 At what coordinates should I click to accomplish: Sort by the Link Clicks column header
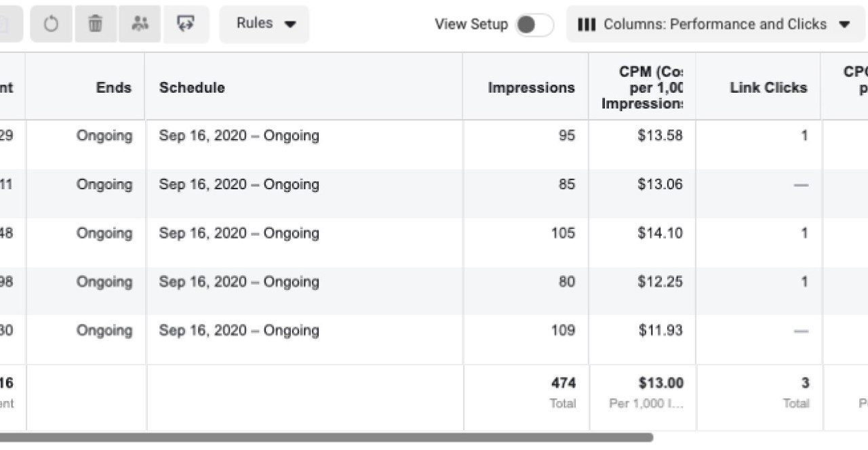(768, 87)
